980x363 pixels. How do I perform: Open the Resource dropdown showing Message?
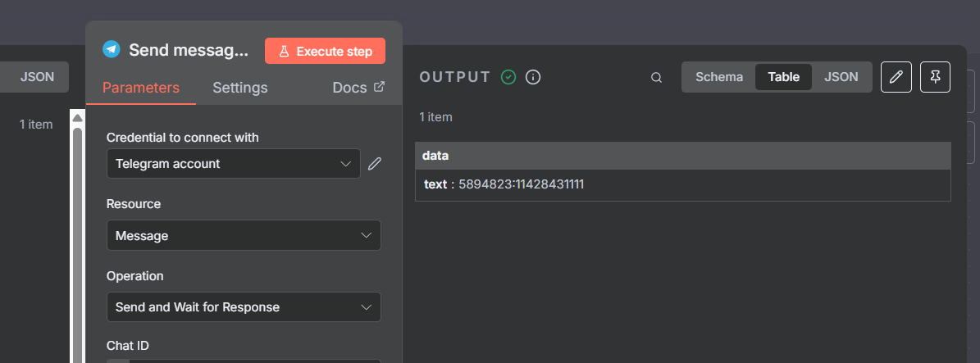(244, 235)
